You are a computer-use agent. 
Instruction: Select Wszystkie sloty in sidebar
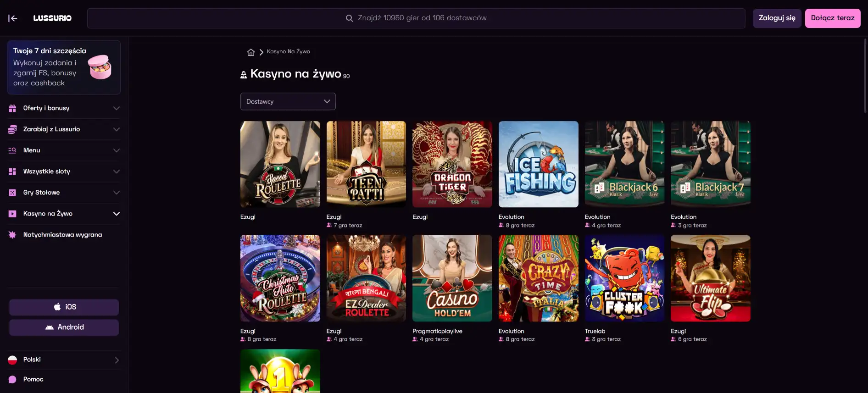click(64, 172)
